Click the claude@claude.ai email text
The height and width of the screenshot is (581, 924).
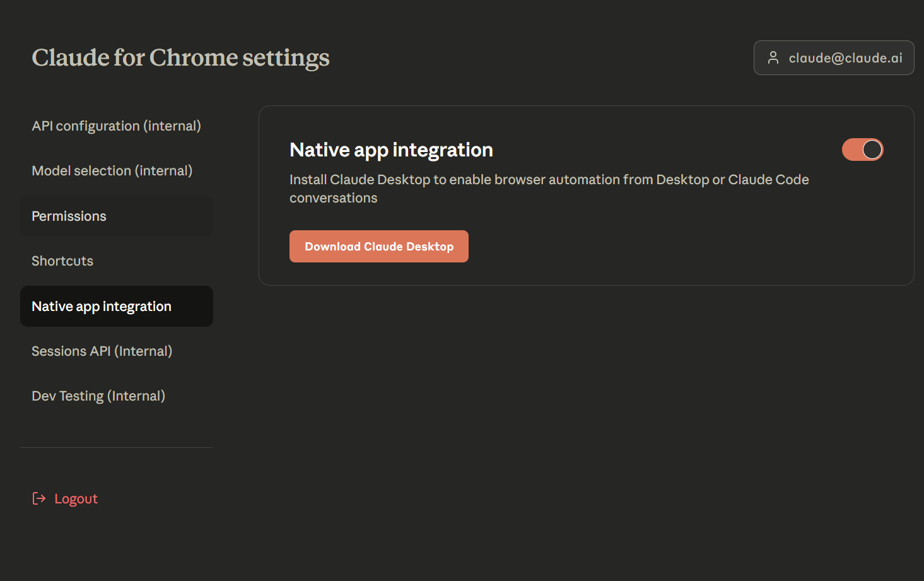point(845,58)
